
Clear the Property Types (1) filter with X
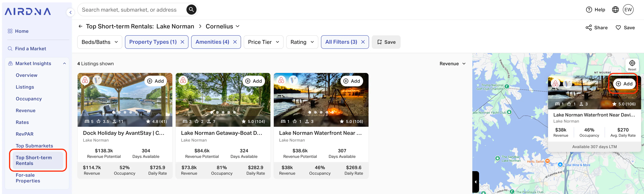tap(182, 42)
